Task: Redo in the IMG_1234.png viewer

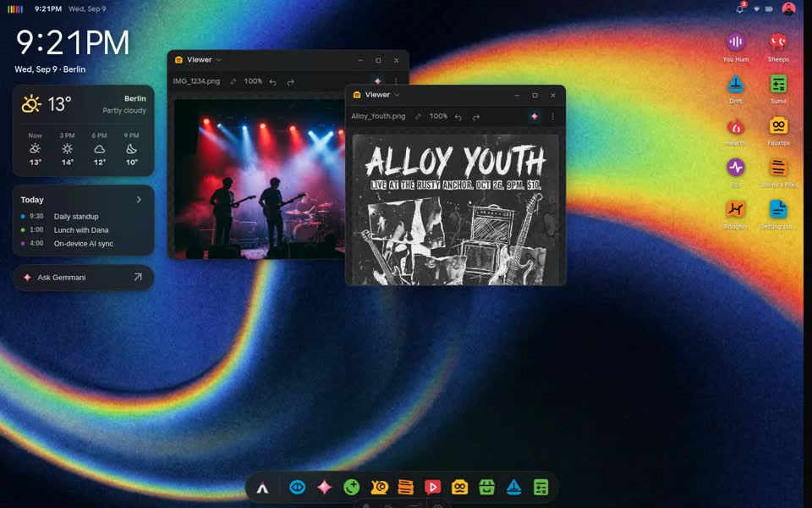Action: pos(290,82)
